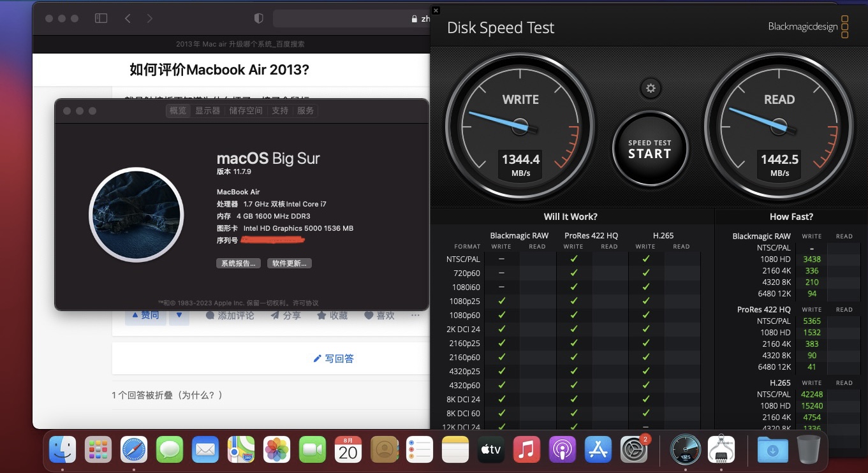Go back in Safari
868x473 pixels.
pyautogui.click(x=128, y=18)
